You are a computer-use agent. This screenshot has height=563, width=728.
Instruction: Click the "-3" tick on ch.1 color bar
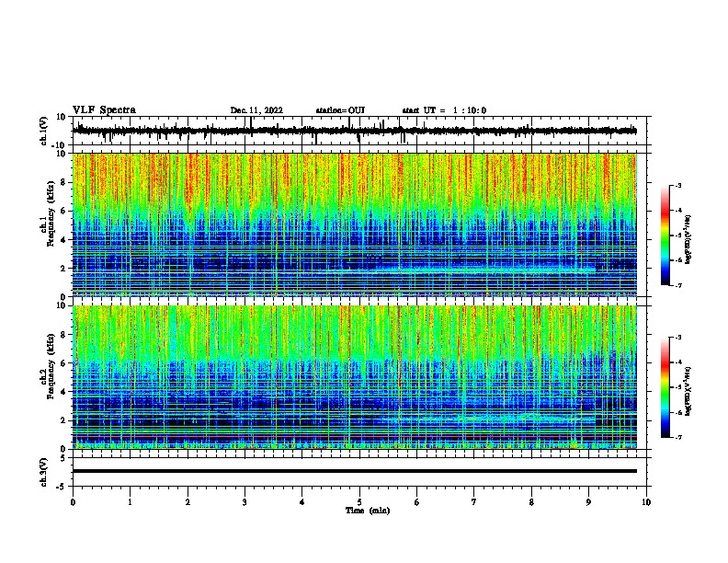click(677, 185)
